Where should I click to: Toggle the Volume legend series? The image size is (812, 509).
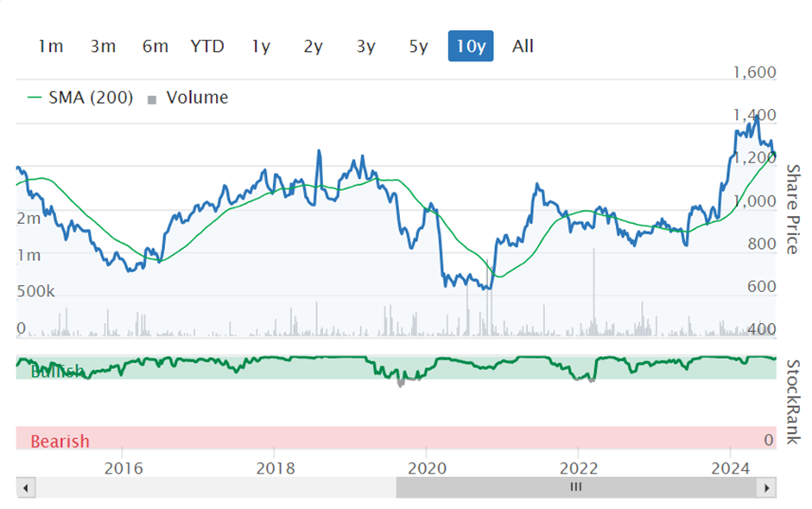[x=188, y=98]
